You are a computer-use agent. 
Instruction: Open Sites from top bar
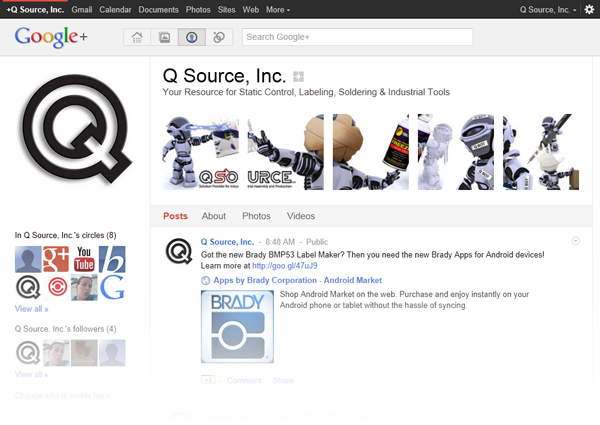click(x=226, y=10)
